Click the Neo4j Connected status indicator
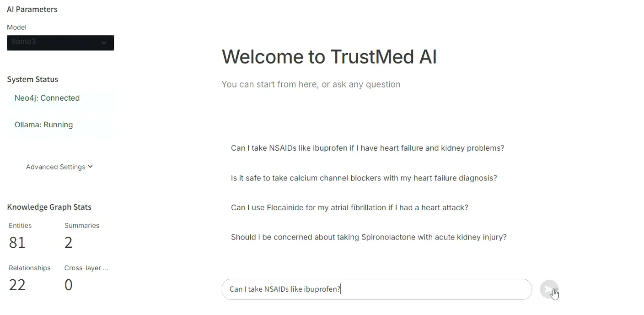Image resolution: width=644 pixels, height=315 pixels. click(x=47, y=98)
